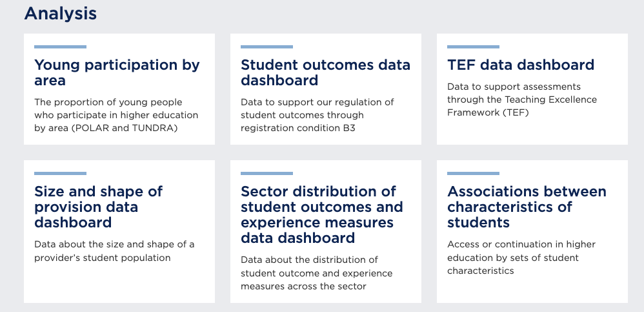The height and width of the screenshot is (312, 644).
Task: Click the blue accent bar above Young participation
Action: click(61, 47)
